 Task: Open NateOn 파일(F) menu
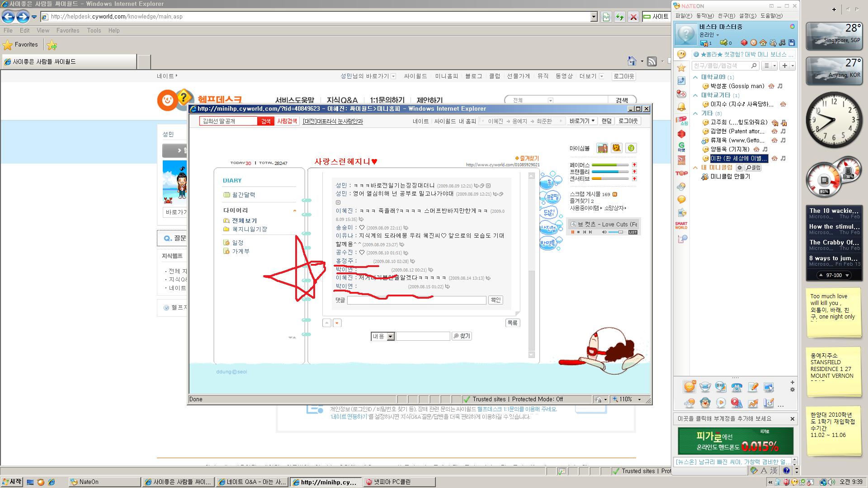click(x=683, y=16)
